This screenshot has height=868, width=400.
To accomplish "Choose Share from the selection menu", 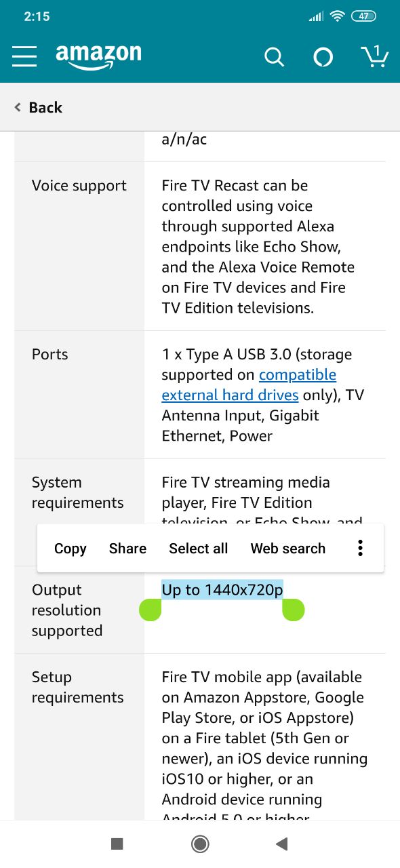I will tap(127, 549).
